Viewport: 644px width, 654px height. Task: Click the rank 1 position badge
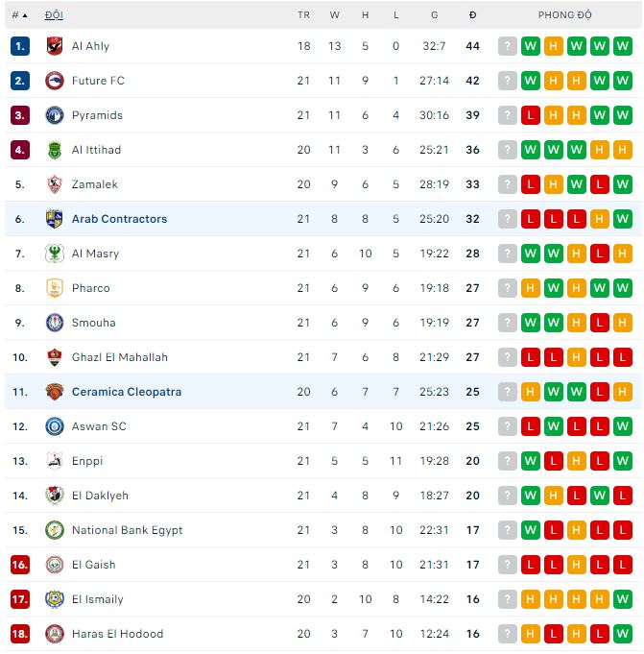point(20,46)
